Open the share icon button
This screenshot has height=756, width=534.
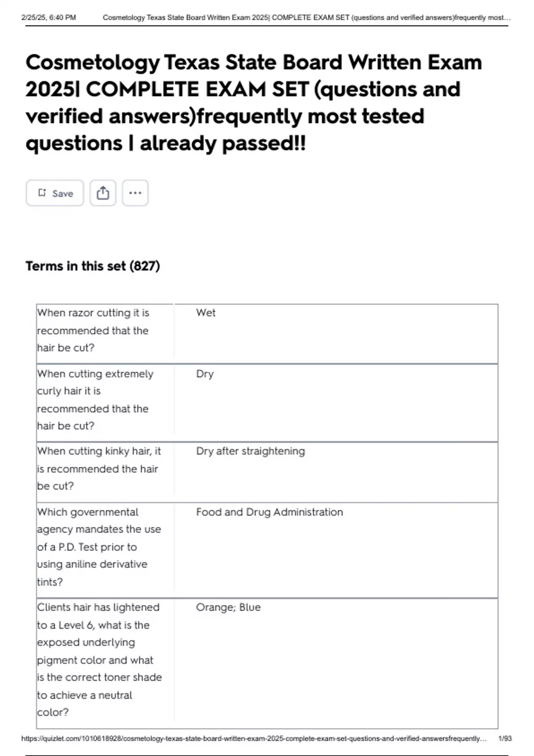pyautogui.click(x=103, y=193)
